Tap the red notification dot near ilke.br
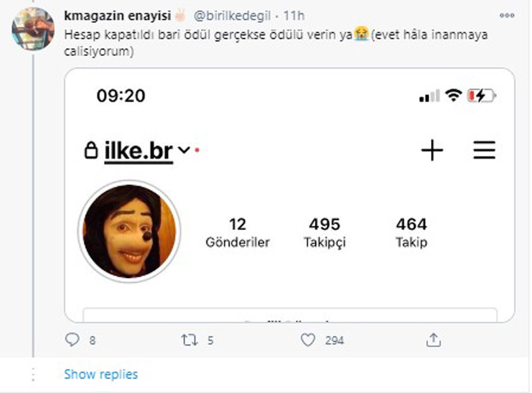This screenshot has width=532, height=393. (196, 151)
